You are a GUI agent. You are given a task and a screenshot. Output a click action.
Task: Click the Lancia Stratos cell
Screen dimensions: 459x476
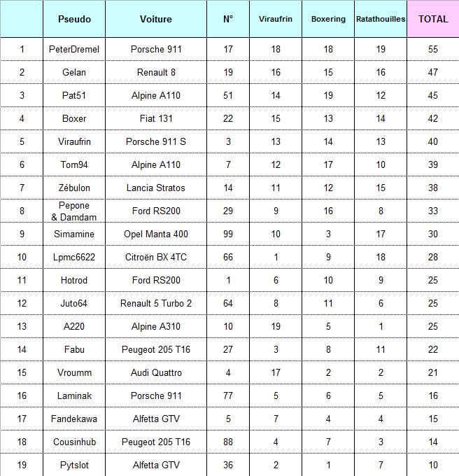click(x=156, y=188)
